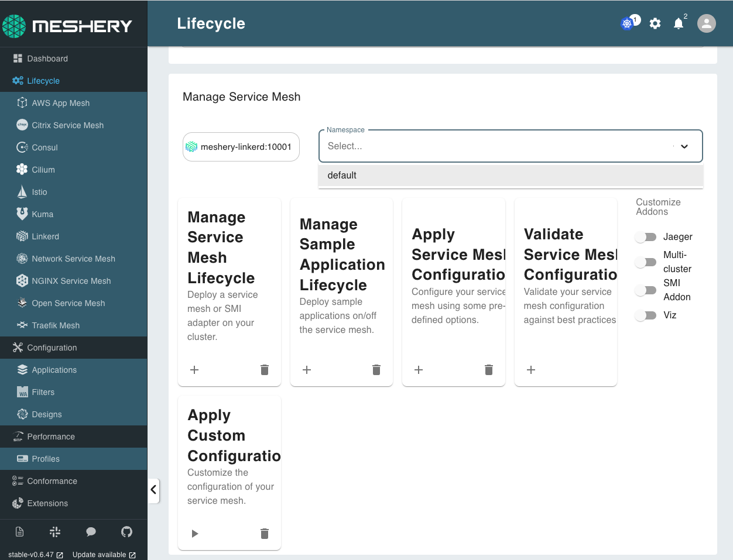The image size is (733, 560).
Task: Run Apply Custom Configuration with the play button
Action: pos(194,533)
